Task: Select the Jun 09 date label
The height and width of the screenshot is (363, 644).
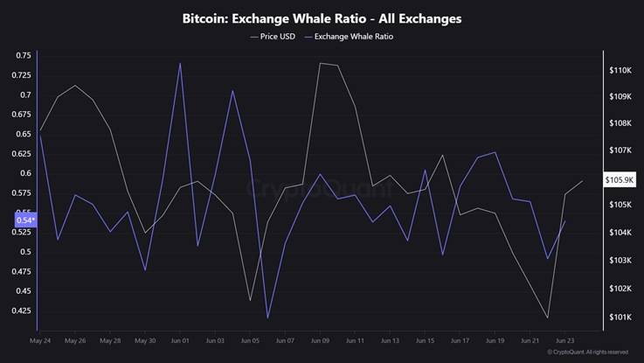Action: tap(320, 340)
